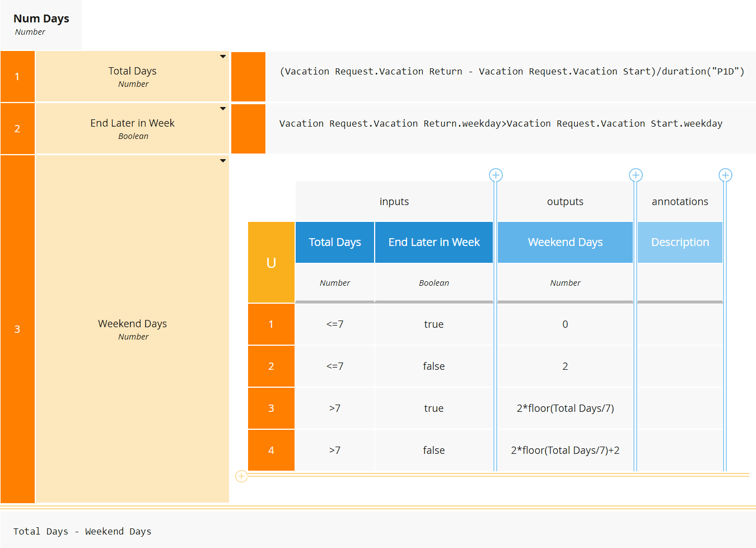The width and height of the screenshot is (756, 548).
Task: Click the U hit policy cell
Action: click(271, 262)
